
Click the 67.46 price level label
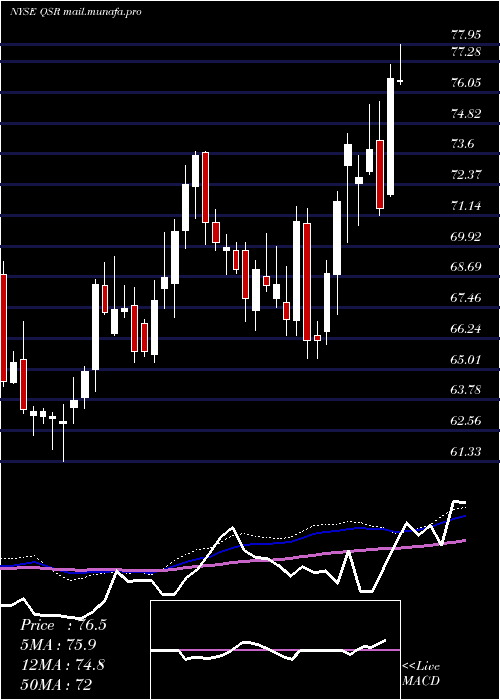tap(468, 298)
